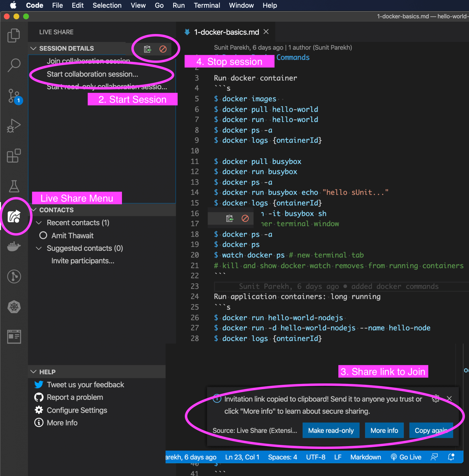Click the info icon beside More Info
Viewport: 469px width, 476px height.
(x=39, y=422)
